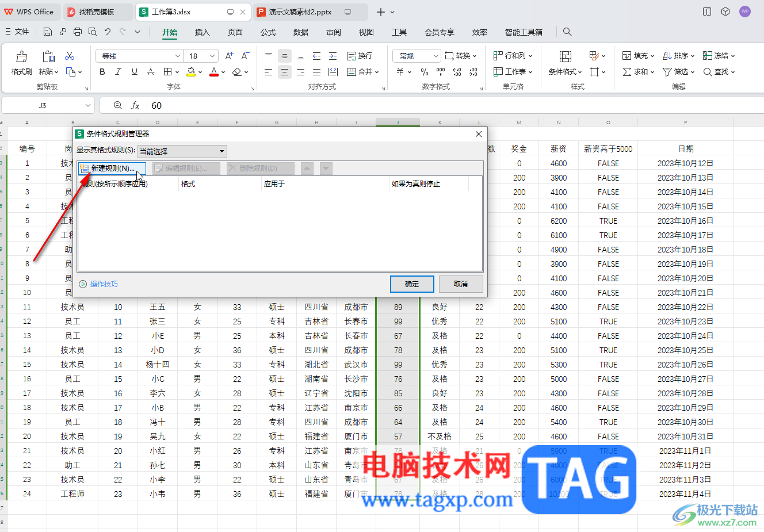Switch to the 视图 ribbon tab
The width and height of the screenshot is (764, 532).
coord(366,32)
